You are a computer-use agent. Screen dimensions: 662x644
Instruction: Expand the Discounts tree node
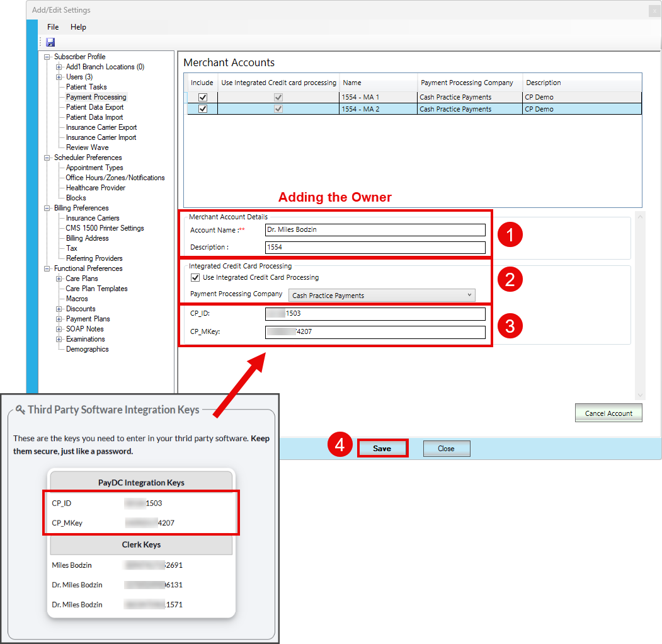point(59,309)
